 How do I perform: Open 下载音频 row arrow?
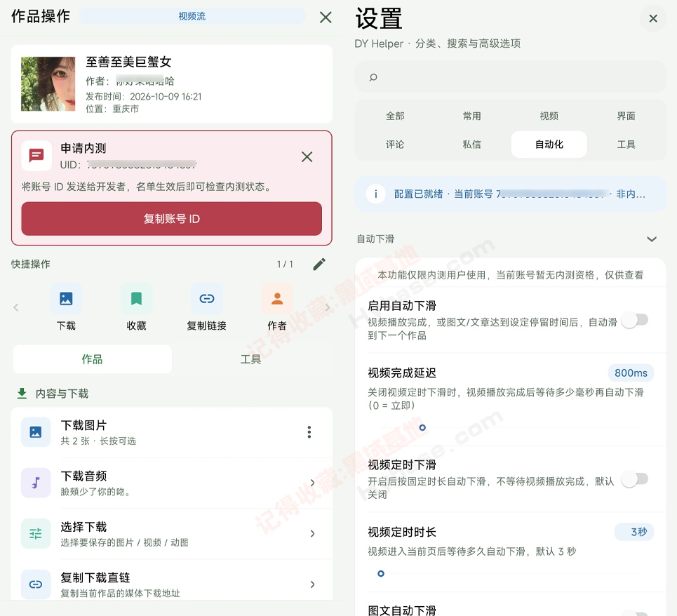click(x=313, y=483)
